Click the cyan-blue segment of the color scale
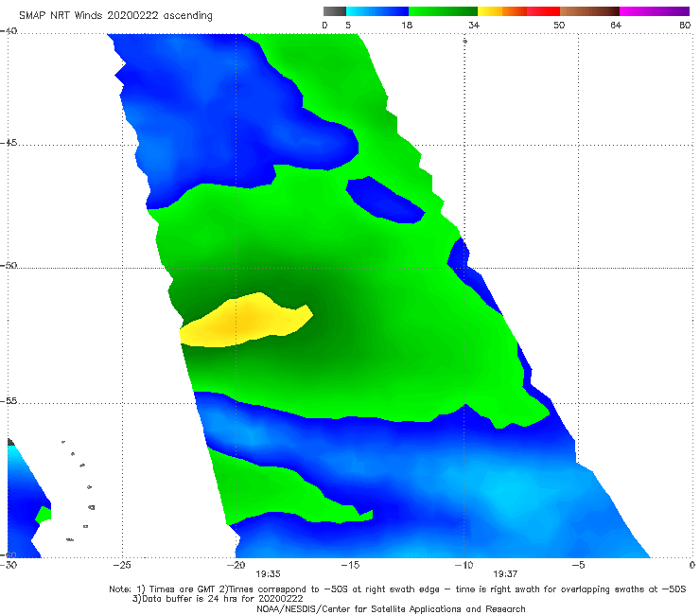This screenshot has width=700, height=615. (x=377, y=11)
